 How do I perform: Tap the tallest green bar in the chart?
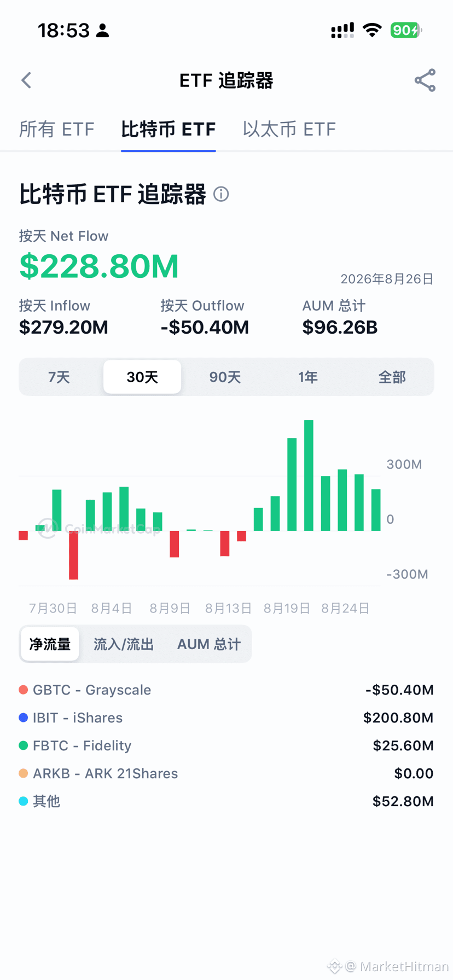309,475
